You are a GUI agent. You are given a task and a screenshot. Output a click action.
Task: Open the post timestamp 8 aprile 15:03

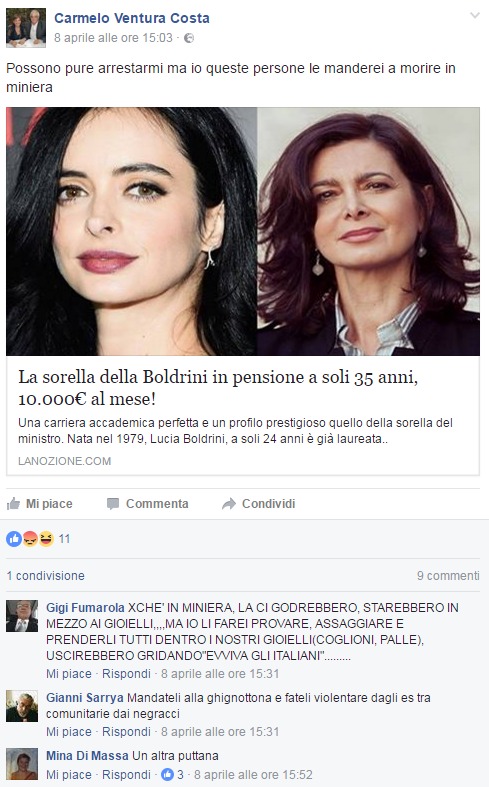pyautogui.click(x=113, y=38)
